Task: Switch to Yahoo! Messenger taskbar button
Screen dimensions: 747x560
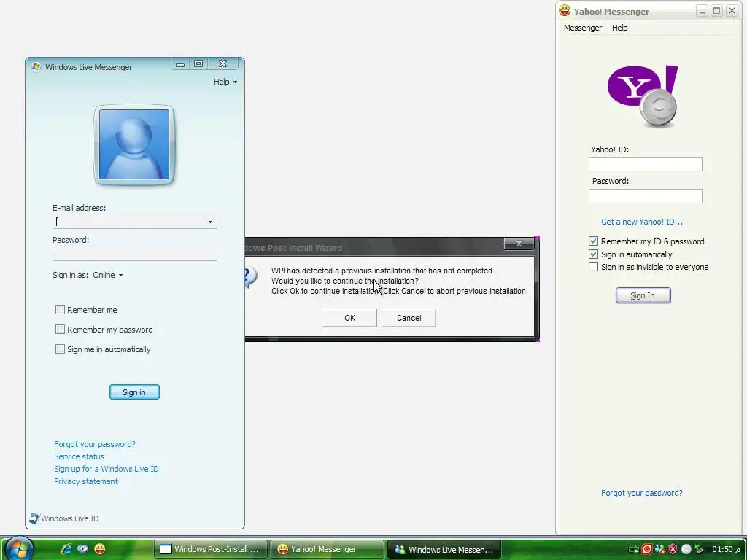Action: [x=328, y=549]
